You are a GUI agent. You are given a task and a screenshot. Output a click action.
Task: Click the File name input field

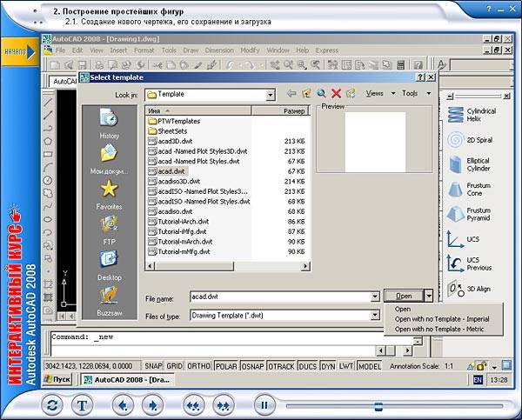(x=280, y=297)
